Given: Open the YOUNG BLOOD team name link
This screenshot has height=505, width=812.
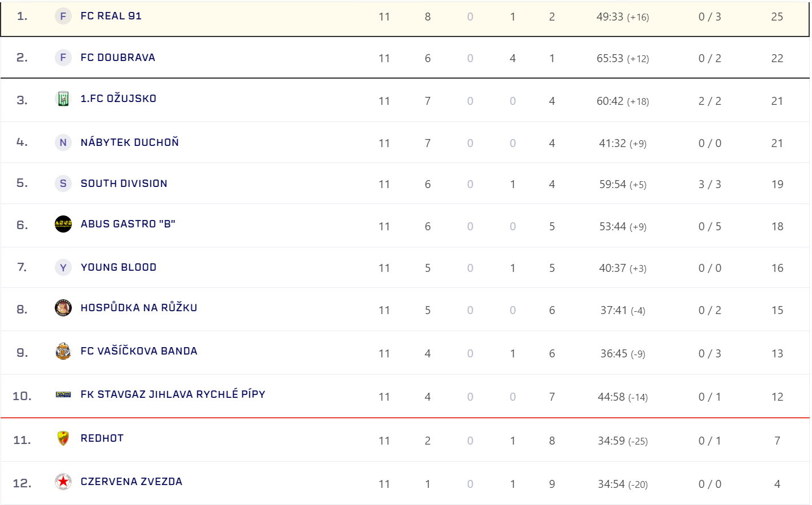Looking at the screenshot, I should [118, 267].
